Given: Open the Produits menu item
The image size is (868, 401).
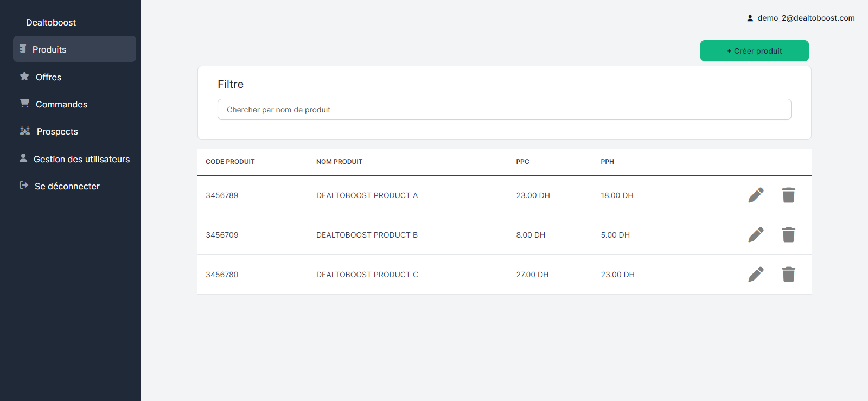Looking at the screenshot, I should click(x=74, y=49).
